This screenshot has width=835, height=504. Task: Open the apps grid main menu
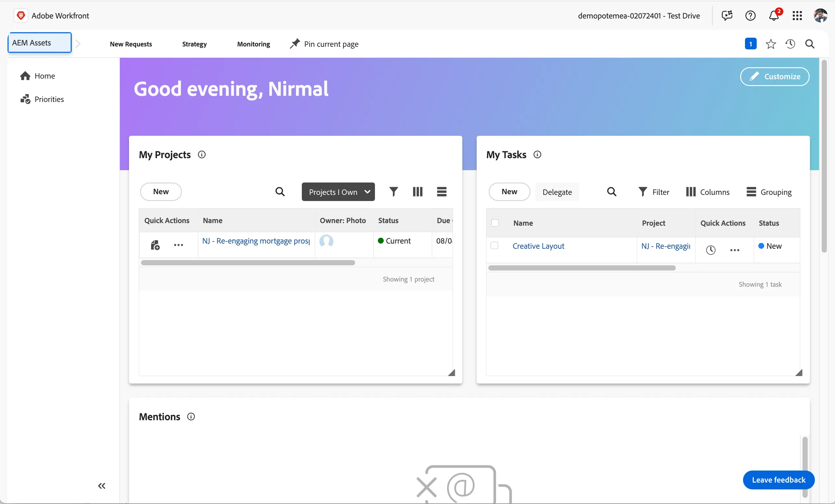tap(797, 16)
